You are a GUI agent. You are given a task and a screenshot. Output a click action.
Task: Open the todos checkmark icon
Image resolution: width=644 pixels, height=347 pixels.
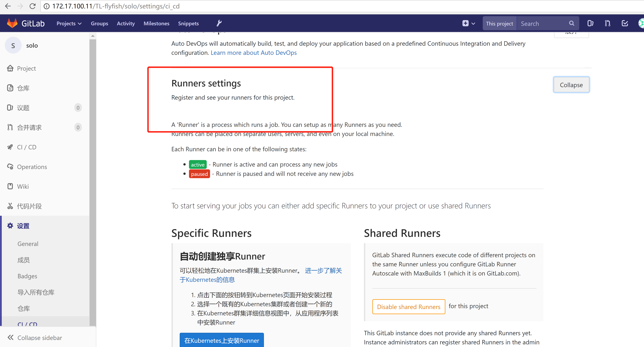click(x=625, y=23)
